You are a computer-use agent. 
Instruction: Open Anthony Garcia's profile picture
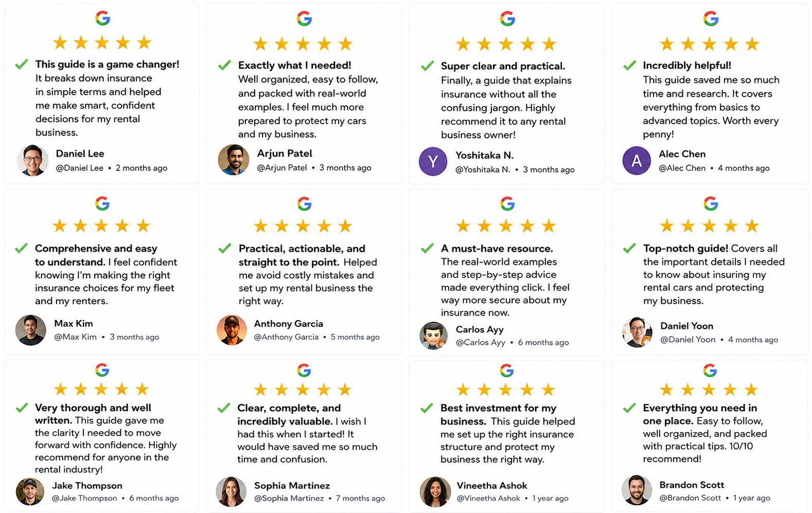click(x=232, y=330)
